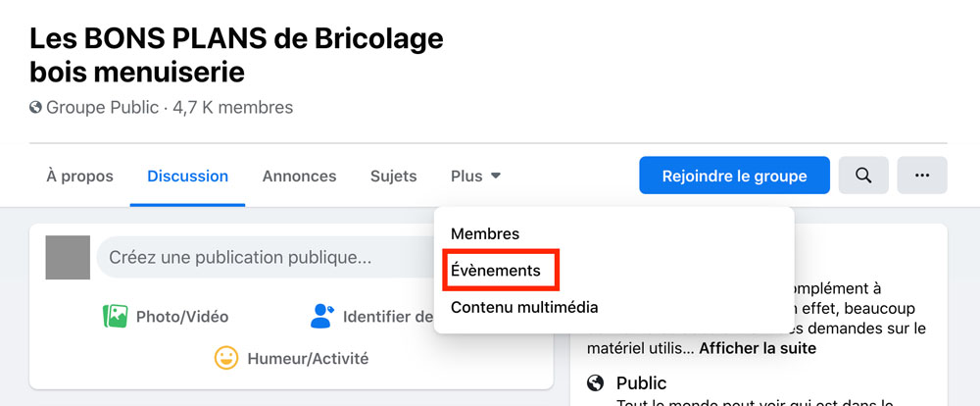Click the blue Identifier person icon
980x406 pixels.
point(321,317)
